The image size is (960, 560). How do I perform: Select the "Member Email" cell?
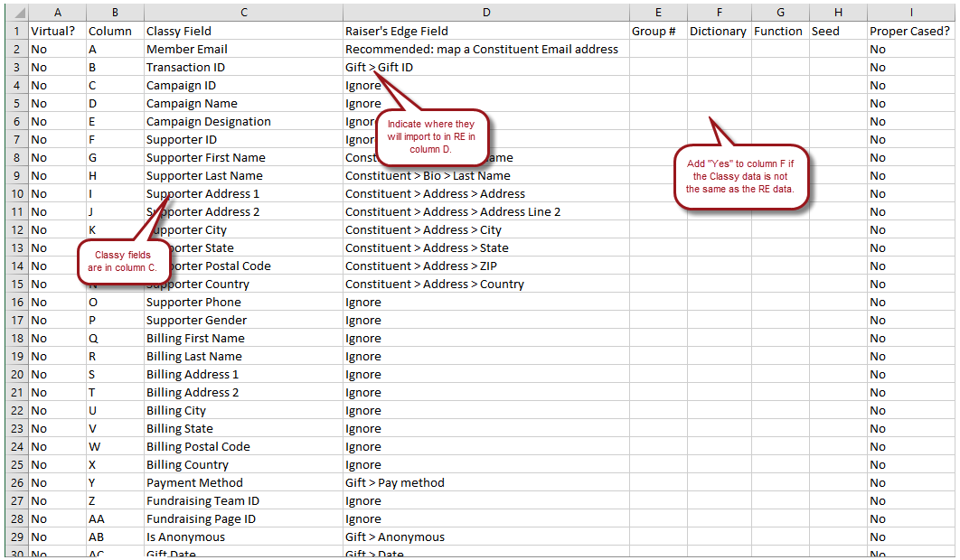[x=244, y=50]
